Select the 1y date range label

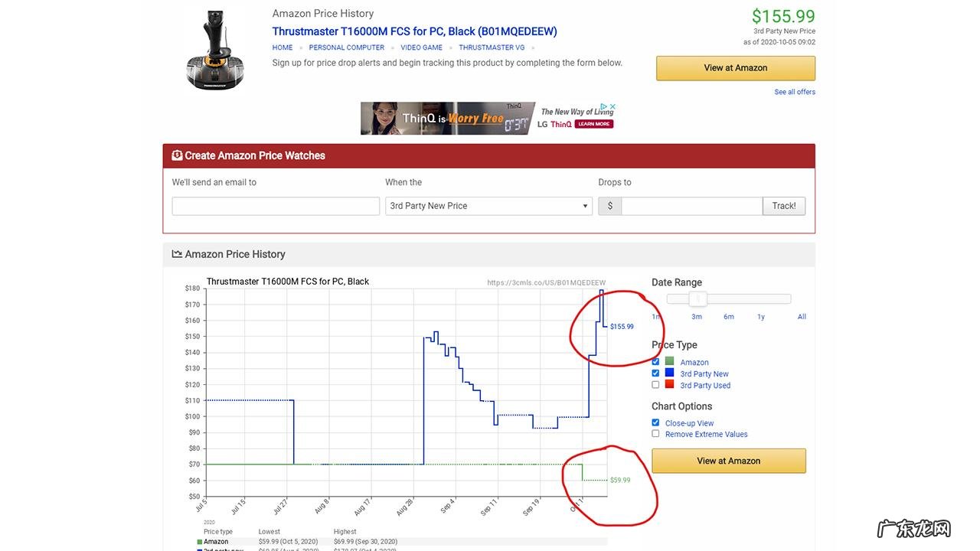point(761,317)
